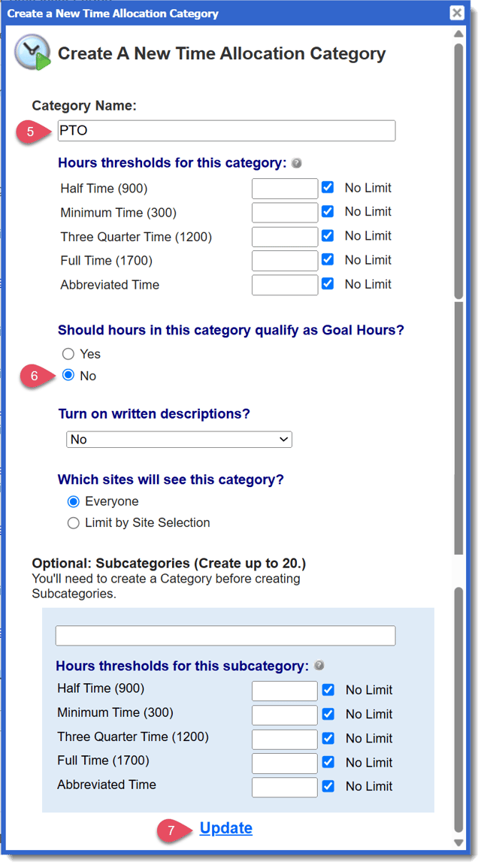Select the Everyone sites option
Image resolution: width=484 pixels, height=868 pixels.
pos(73,501)
